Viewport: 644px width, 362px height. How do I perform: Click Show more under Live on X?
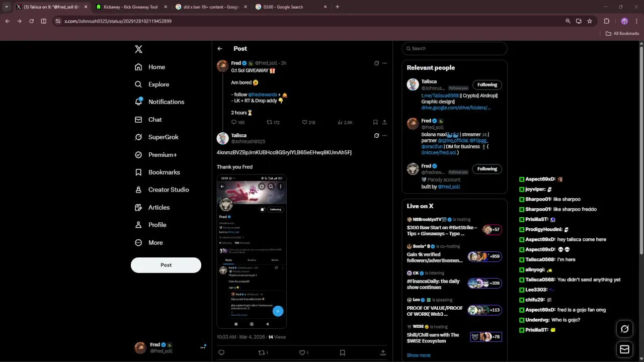click(x=419, y=355)
